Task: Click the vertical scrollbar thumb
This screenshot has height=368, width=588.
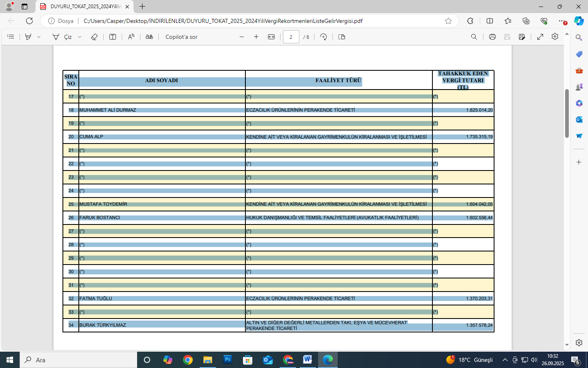Action: (567, 113)
